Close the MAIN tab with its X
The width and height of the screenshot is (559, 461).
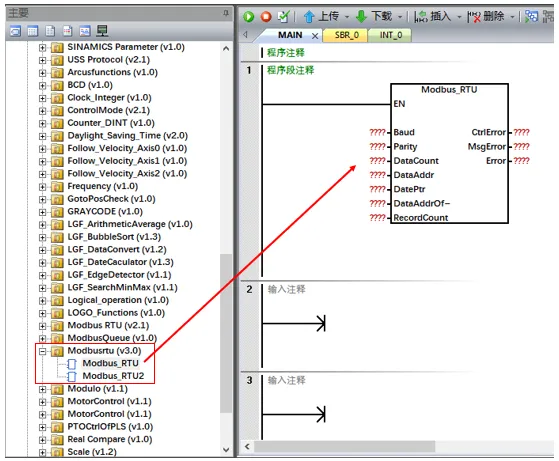tap(315, 36)
